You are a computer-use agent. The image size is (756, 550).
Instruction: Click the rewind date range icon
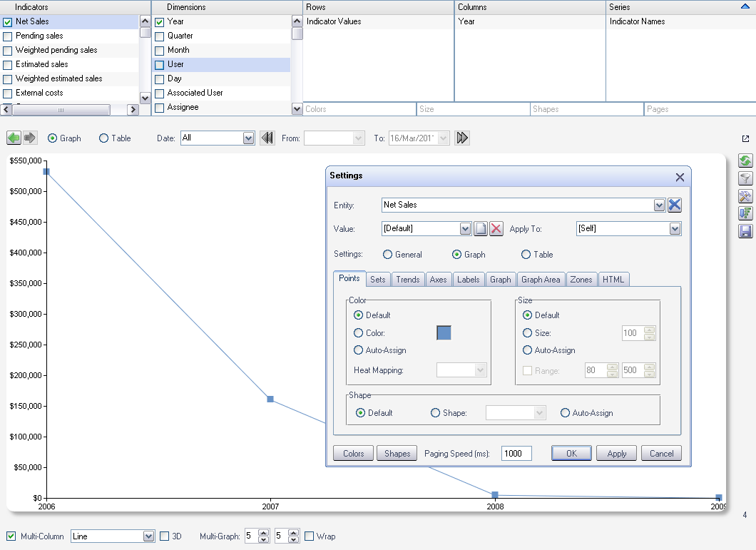[267, 138]
